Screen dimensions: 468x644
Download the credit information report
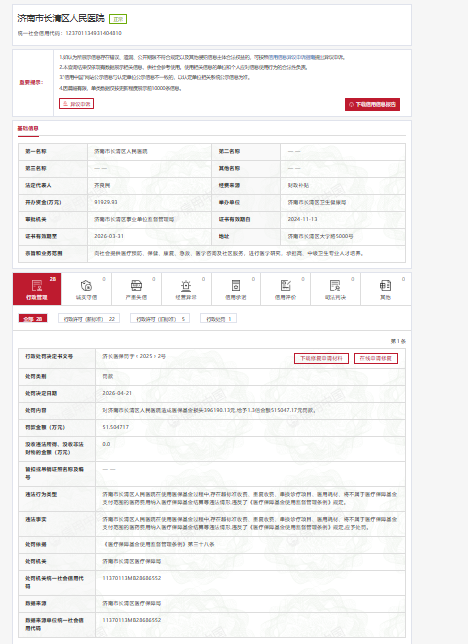point(372,105)
